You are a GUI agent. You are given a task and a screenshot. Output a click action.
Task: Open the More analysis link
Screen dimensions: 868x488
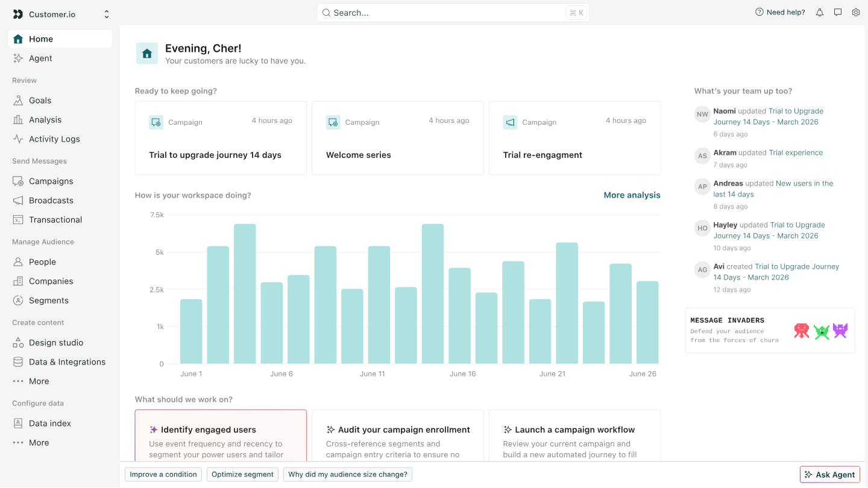tap(632, 195)
